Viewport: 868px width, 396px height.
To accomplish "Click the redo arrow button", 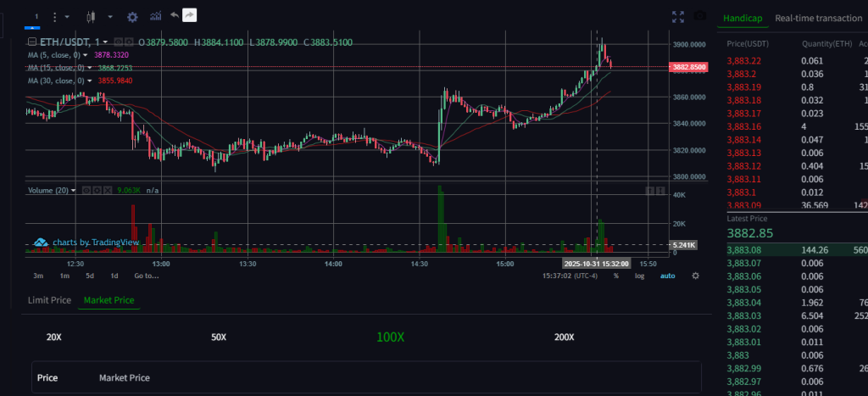I will pyautogui.click(x=189, y=15).
